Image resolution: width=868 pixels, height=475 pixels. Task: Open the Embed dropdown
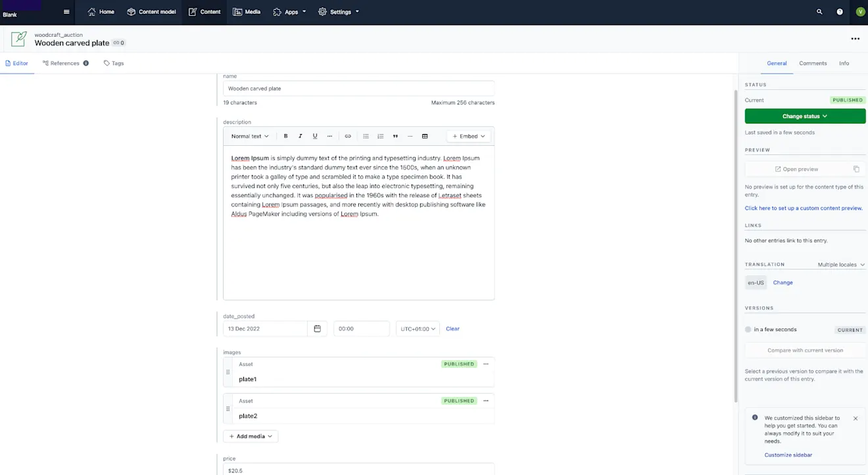469,136
